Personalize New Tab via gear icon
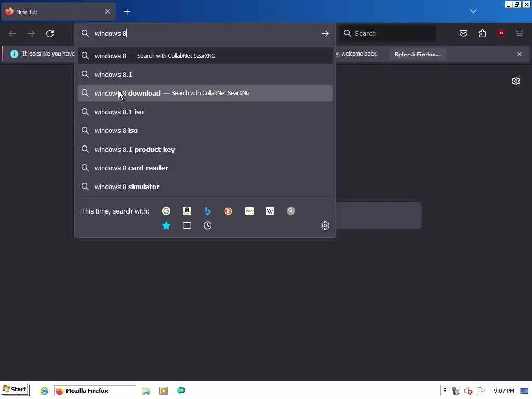This screenshot has height=399, width=532. tap(516, 81)
